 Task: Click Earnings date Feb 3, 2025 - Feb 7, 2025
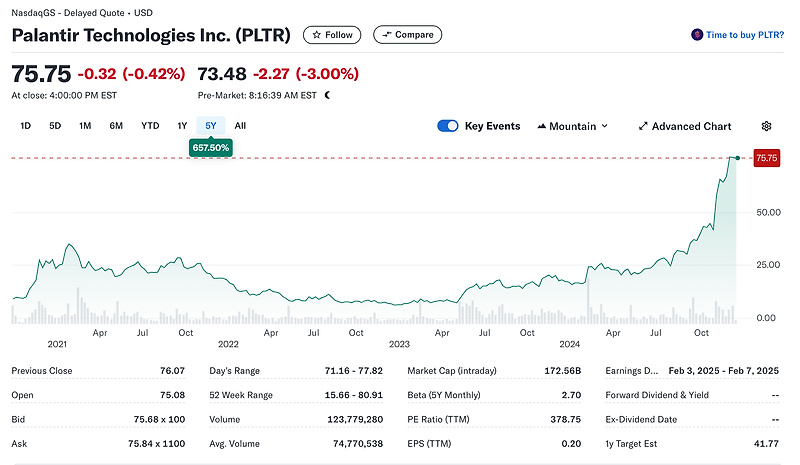723,371
